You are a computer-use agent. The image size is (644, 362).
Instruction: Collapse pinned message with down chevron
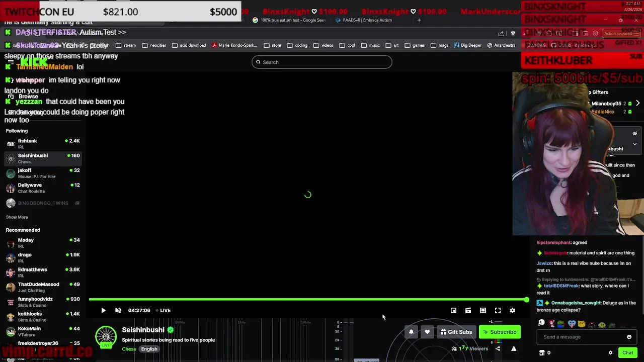click(634, 144)
